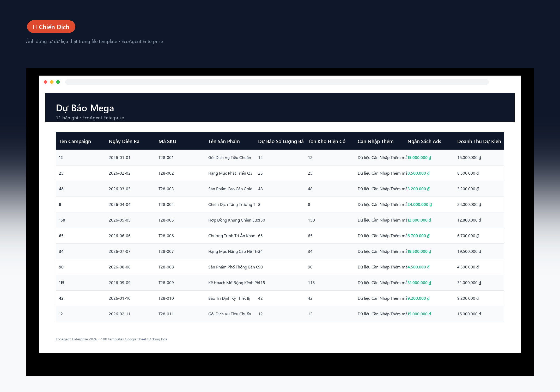Click the green window maximize dot
This screenshot has width=560, height=392.
point(58,82)
